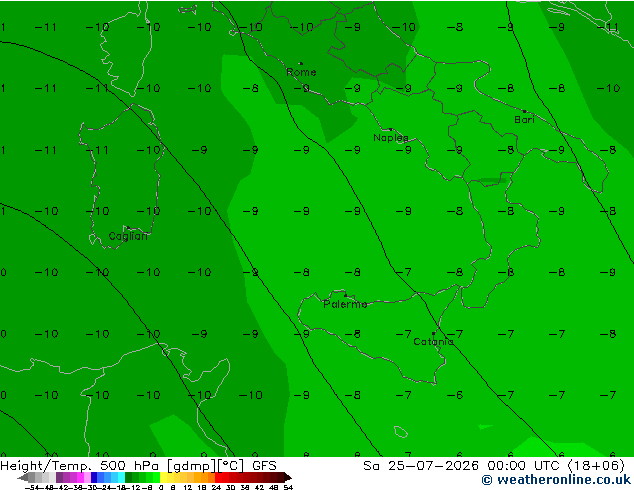Open the weatheronline.co.uk link
Viewport: 634px width, 490px height.
coord(556,480)
